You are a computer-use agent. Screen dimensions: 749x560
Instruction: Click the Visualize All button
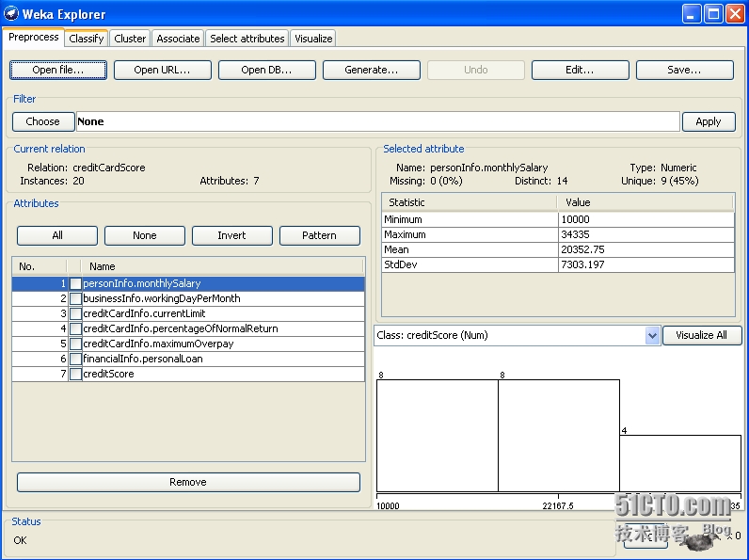tap(702, 335)
